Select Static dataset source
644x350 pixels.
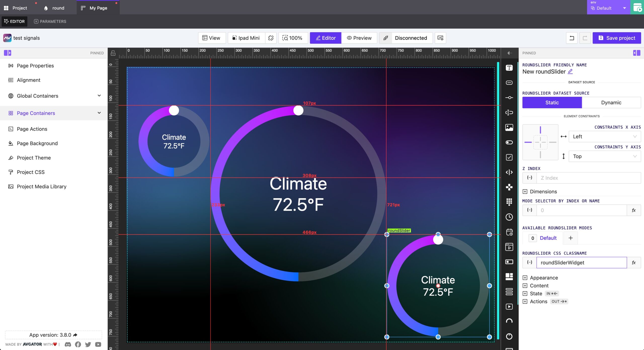tap(552, 103)
